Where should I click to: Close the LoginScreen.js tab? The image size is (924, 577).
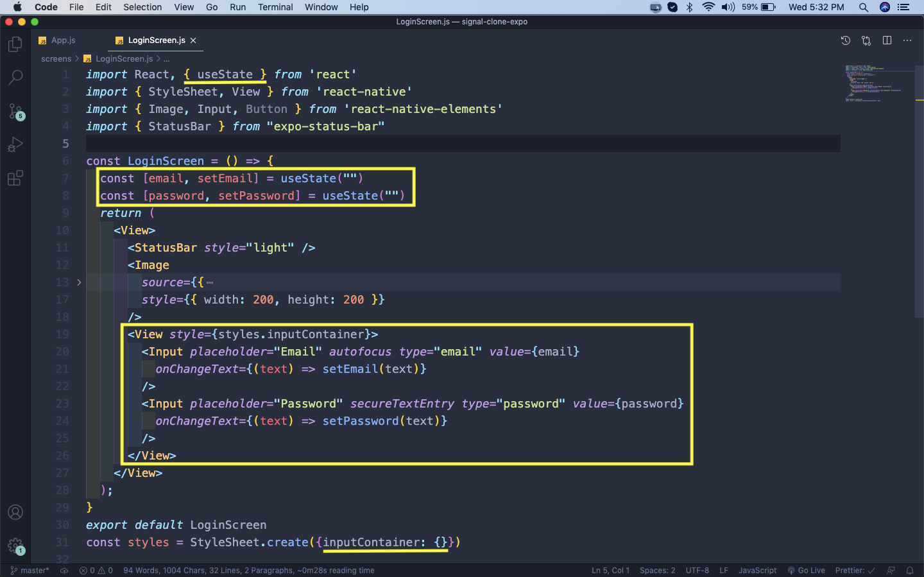pos(193,40)
